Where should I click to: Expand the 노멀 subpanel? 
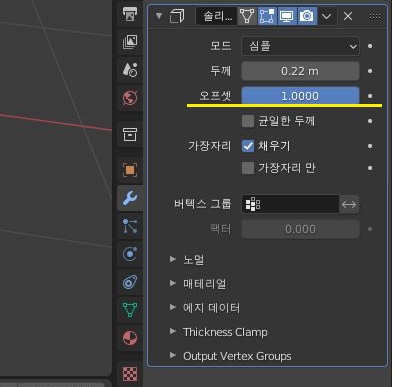pyautogui.click(x=173, y=259)
